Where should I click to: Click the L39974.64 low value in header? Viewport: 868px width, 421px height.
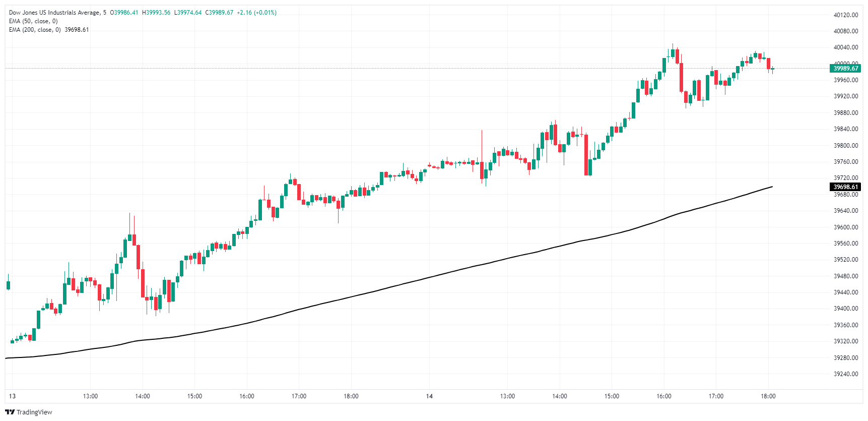(x=188, y=13)
